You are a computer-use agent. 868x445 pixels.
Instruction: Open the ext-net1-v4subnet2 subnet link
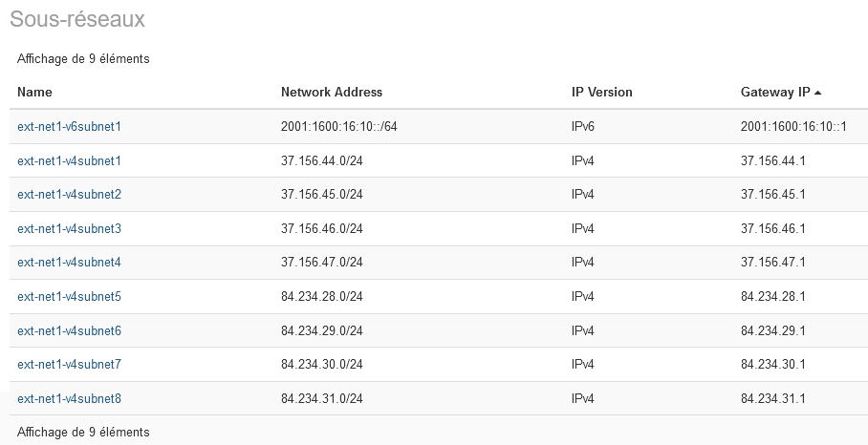pyautogui.click(x=69, y=194)
